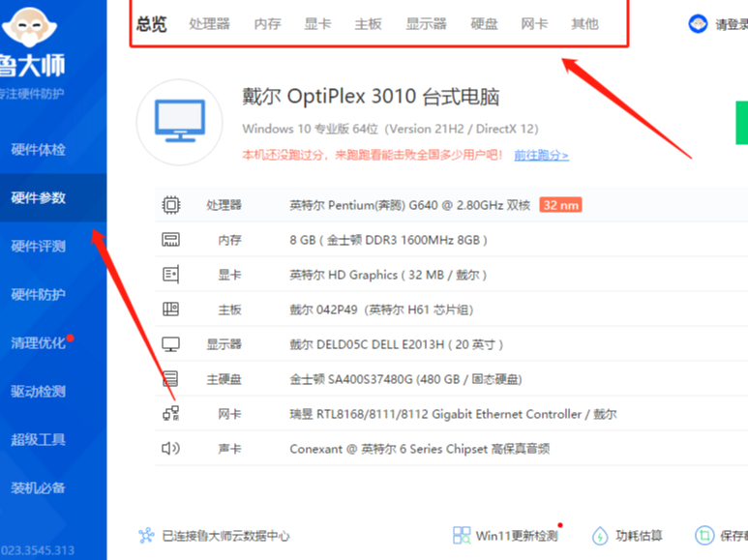
Task: Open the 主板 tab
Action: [369, 24]
